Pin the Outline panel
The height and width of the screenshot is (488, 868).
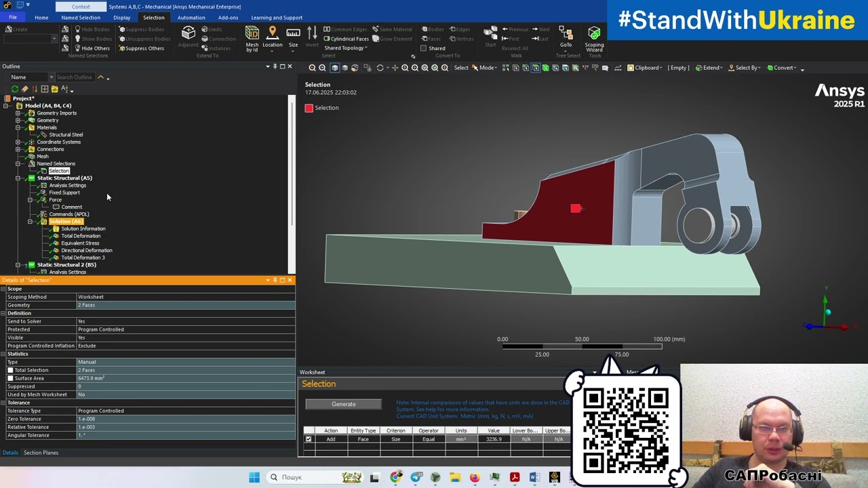click(x=275, y=66)
